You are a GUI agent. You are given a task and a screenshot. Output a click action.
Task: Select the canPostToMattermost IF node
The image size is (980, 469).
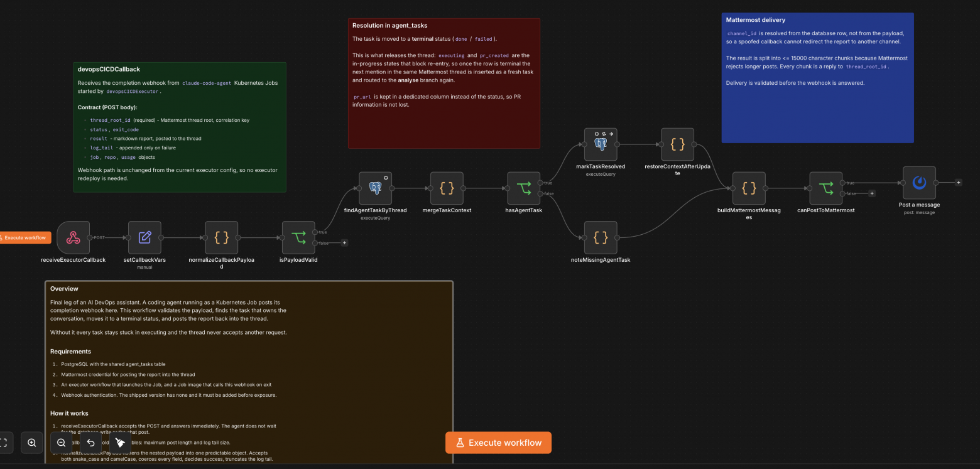point(826,188)
